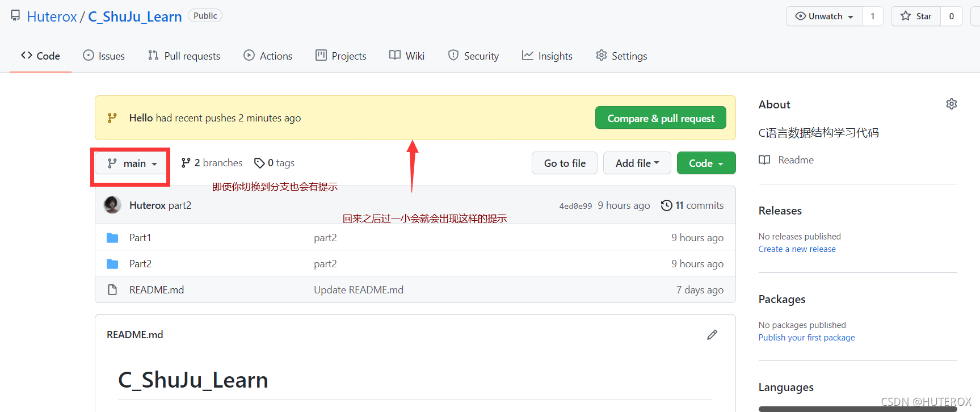The width and height of the screenshot is (980, 412).
Task: Click the watchers count 1
Action: coord(873,16)
